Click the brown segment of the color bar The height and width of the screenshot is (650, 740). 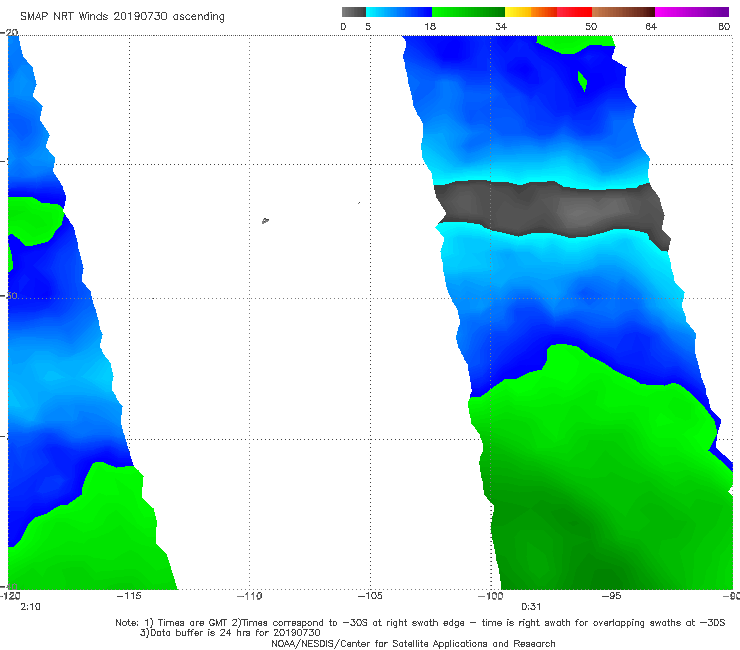[623, 12]
